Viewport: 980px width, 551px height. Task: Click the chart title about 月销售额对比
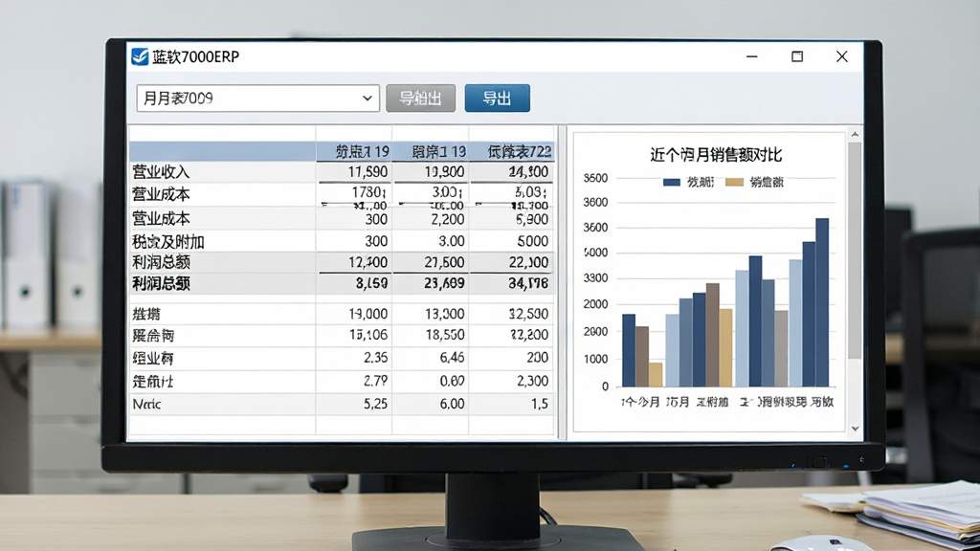tap(716, 154)
